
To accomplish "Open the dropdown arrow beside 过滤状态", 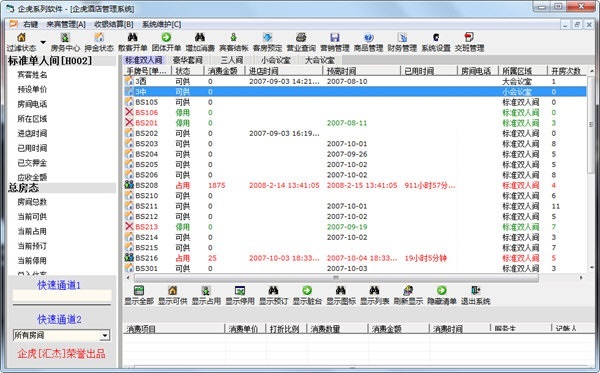I will (x=43, y=42).
